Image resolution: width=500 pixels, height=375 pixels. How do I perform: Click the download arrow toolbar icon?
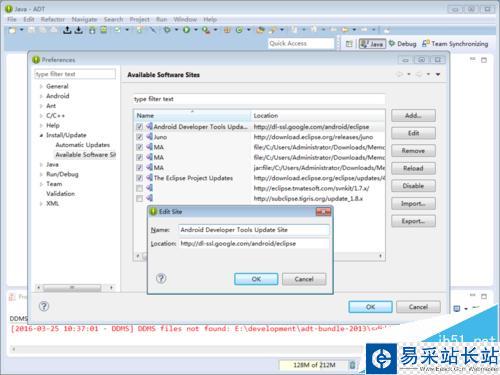click(79, 30)
